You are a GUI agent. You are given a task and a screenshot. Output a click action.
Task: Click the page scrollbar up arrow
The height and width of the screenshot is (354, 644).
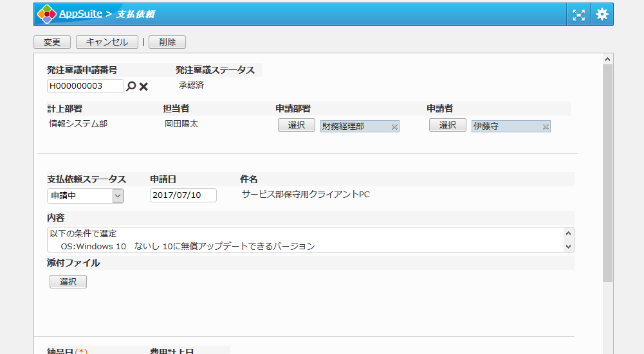607,59
